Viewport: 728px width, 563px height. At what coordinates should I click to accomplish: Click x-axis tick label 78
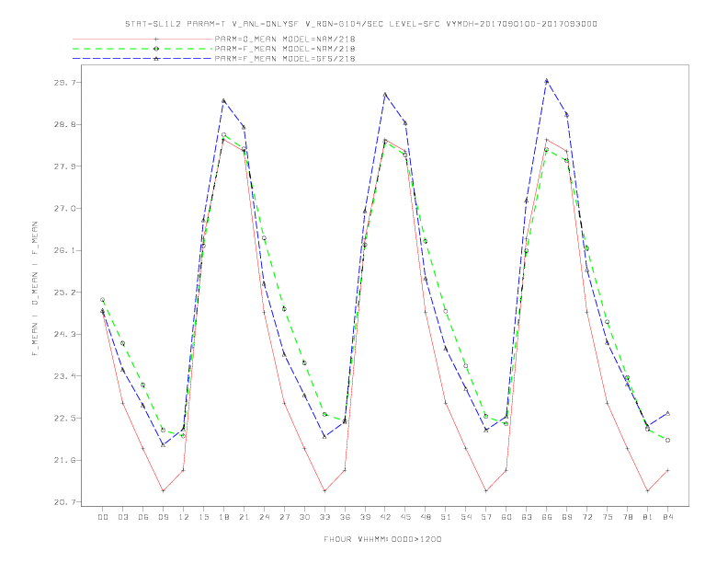point(627,517)
